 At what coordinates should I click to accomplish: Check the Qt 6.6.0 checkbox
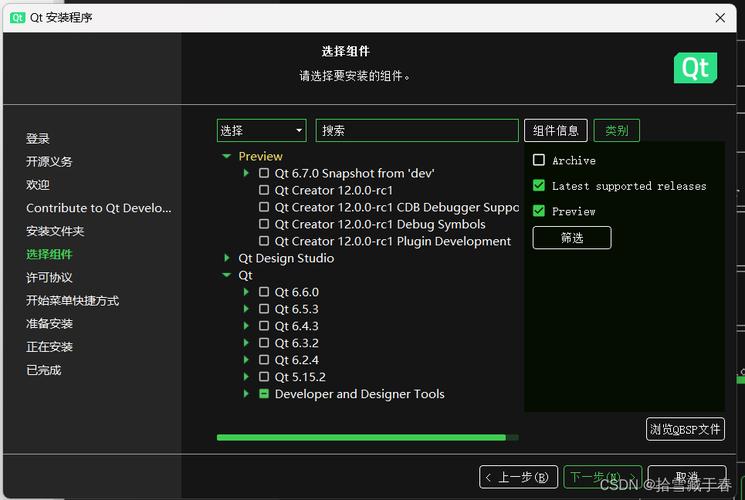click(x=264, y=292)
